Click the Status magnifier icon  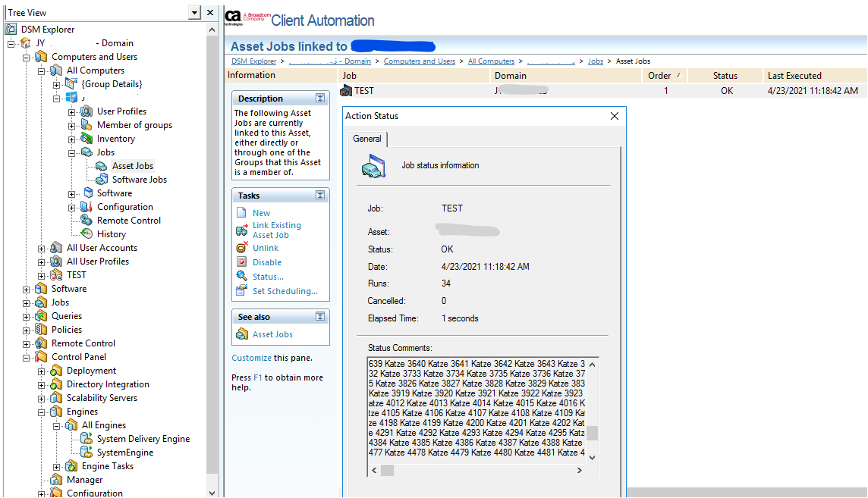pyautogui.click(x=242, y=276)
